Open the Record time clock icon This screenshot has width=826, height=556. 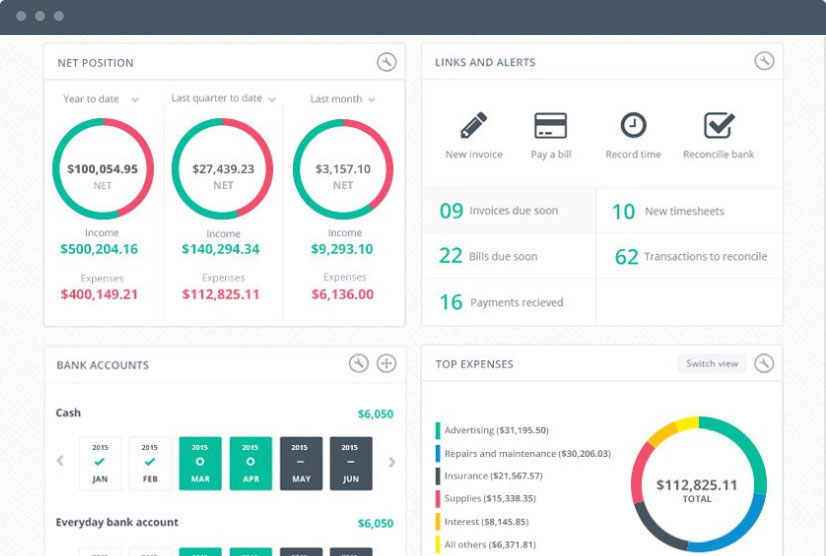(633, 125)
